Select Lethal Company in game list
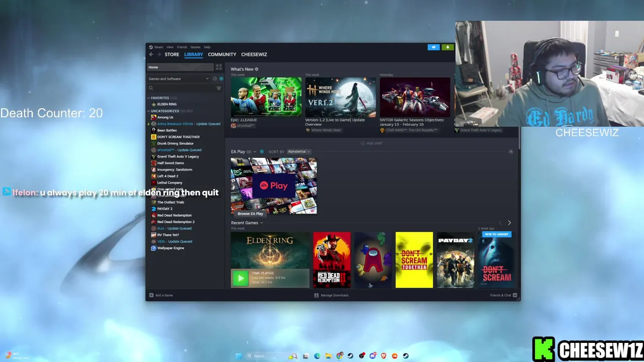Viewport: 644px width, 362px height. [170, 183]
